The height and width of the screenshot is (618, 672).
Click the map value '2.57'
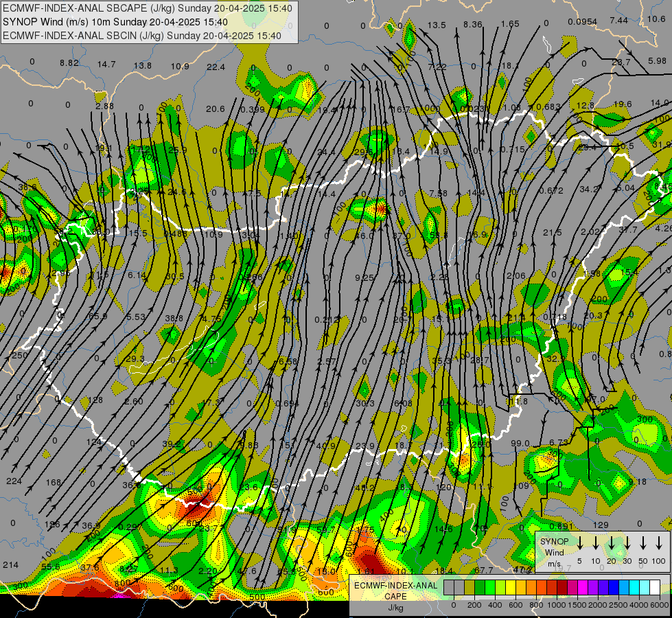pyautogui.click(x=327, y=362)
